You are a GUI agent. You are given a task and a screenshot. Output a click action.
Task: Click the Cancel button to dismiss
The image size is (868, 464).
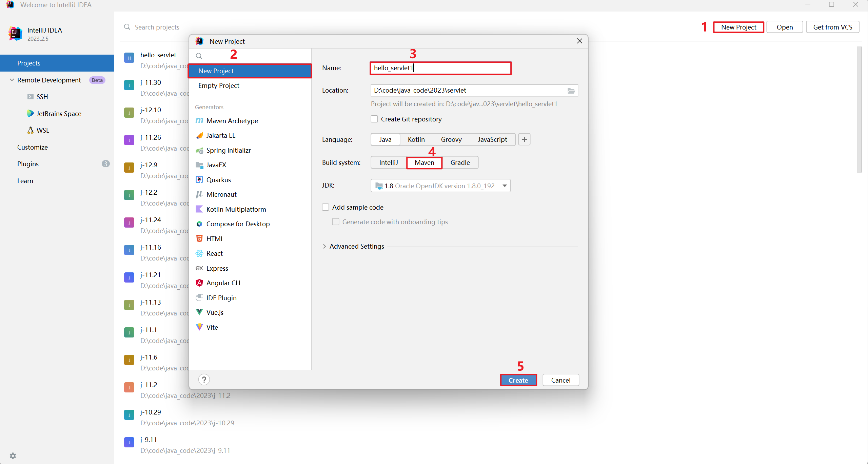pos(560,380)
